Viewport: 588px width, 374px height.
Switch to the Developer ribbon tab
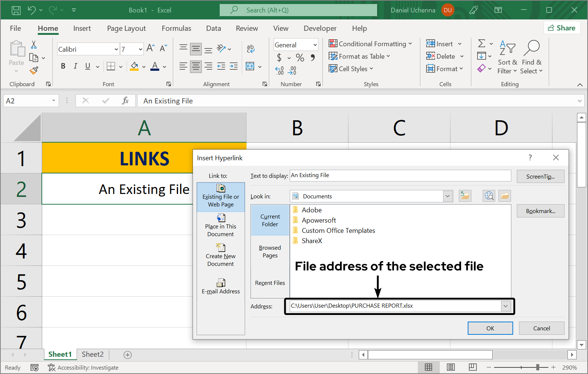click(319, 28)
